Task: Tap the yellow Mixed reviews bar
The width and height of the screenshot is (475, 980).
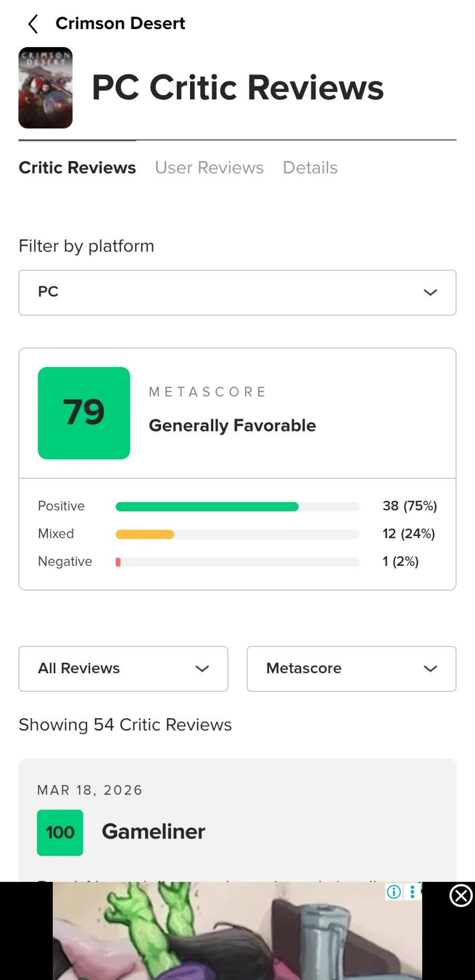Action: 145,534
